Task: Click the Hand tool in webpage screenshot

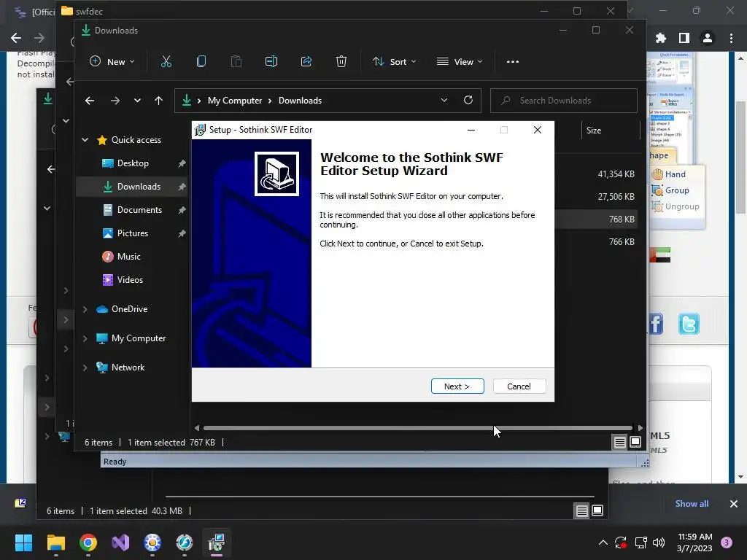Action: pos(670,174)
